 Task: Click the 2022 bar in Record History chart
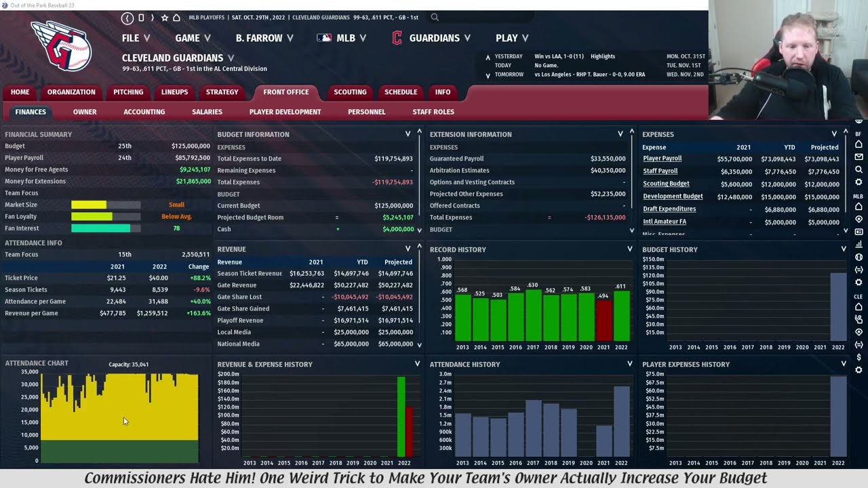[x=621, y=316]
